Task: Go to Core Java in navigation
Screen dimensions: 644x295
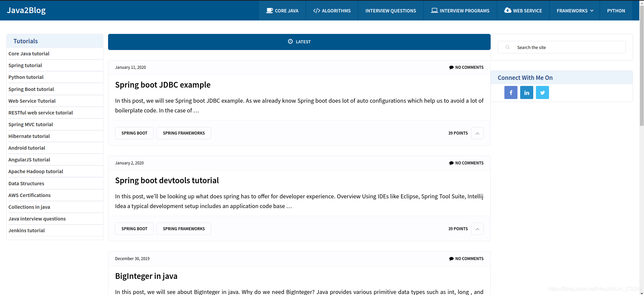Action: click(282, 11)
